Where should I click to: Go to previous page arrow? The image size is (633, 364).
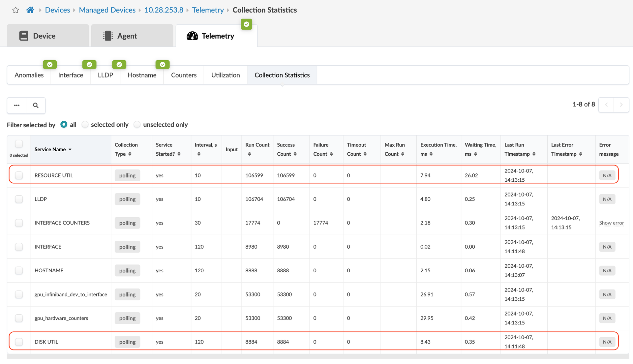tap(606, 105)
